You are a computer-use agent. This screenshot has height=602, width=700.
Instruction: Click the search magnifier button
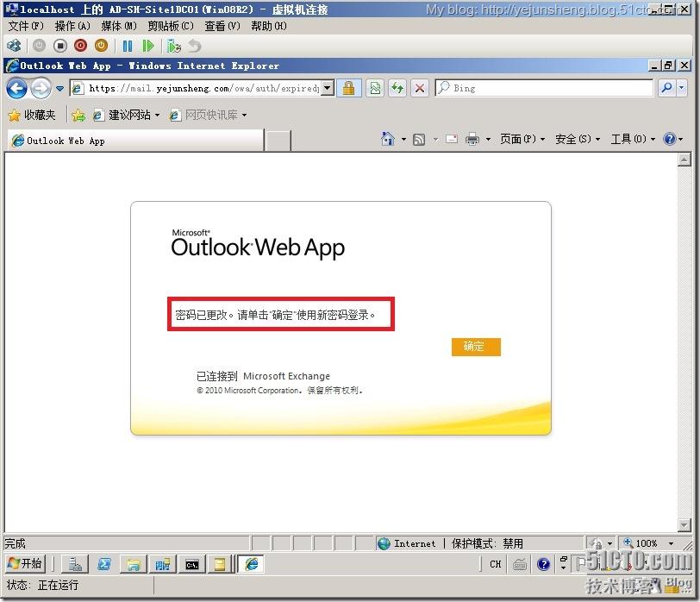[x=667, y=88]
